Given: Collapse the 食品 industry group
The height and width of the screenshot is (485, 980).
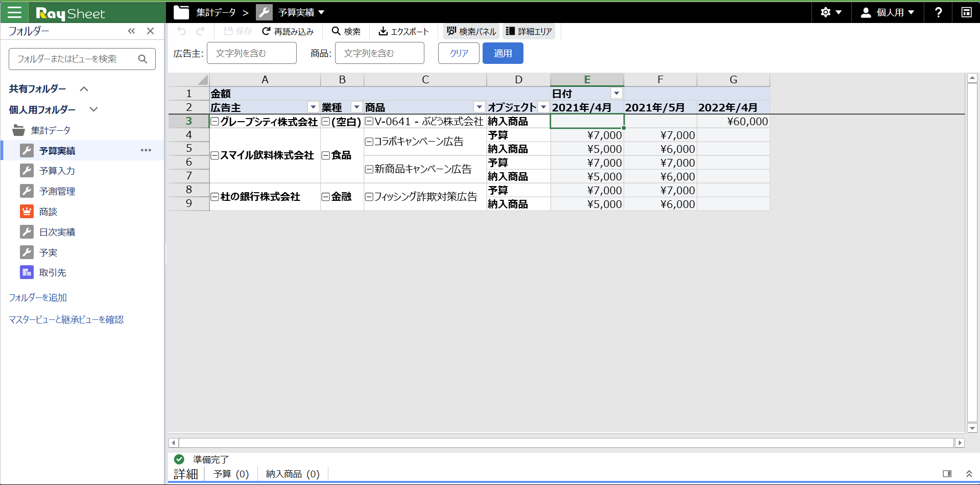Looking at the screenshot, I should 325,155.
